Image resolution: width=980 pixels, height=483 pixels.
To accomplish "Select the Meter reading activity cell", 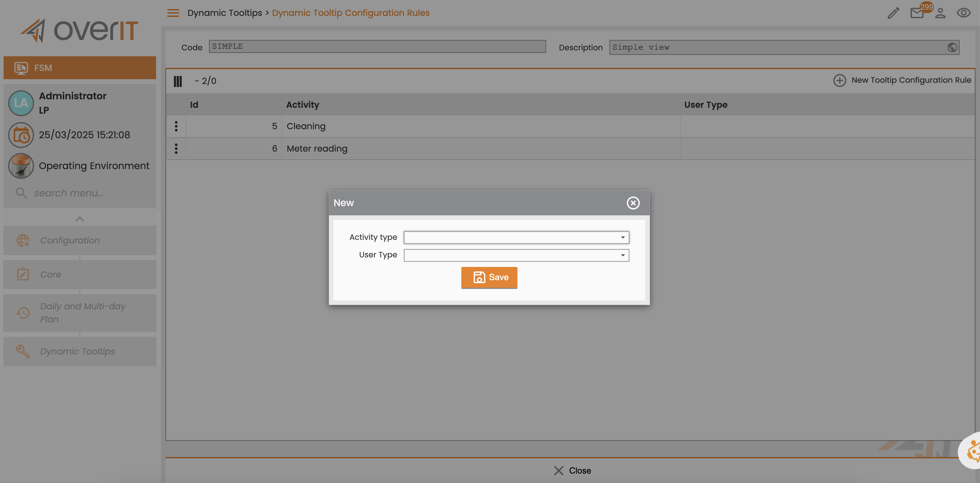I will coord(481,148).
